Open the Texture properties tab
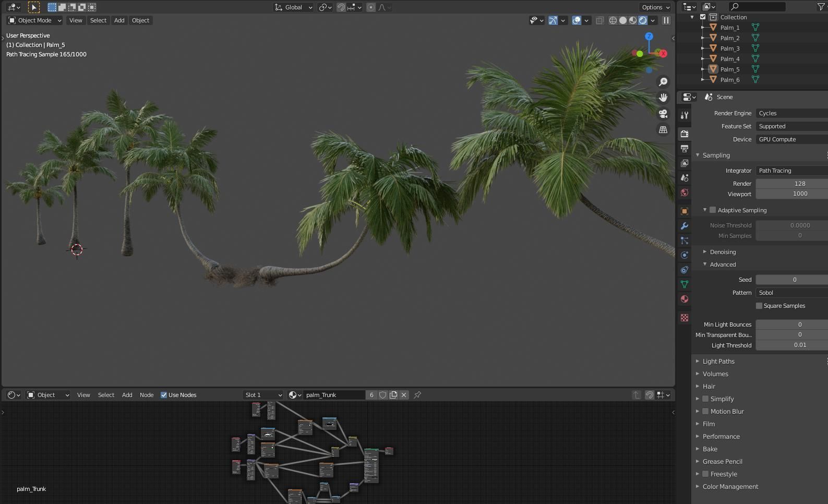This screenshot has width=828, height=504. 685,318
